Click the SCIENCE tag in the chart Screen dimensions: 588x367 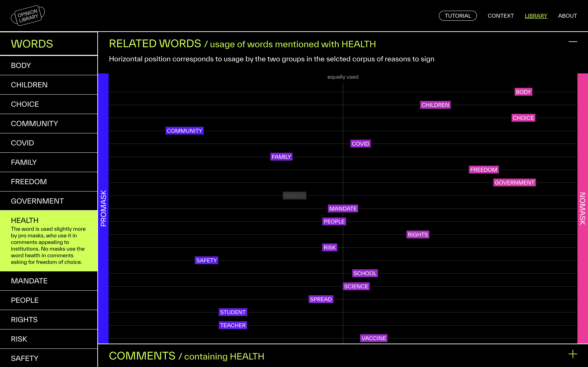356,286
